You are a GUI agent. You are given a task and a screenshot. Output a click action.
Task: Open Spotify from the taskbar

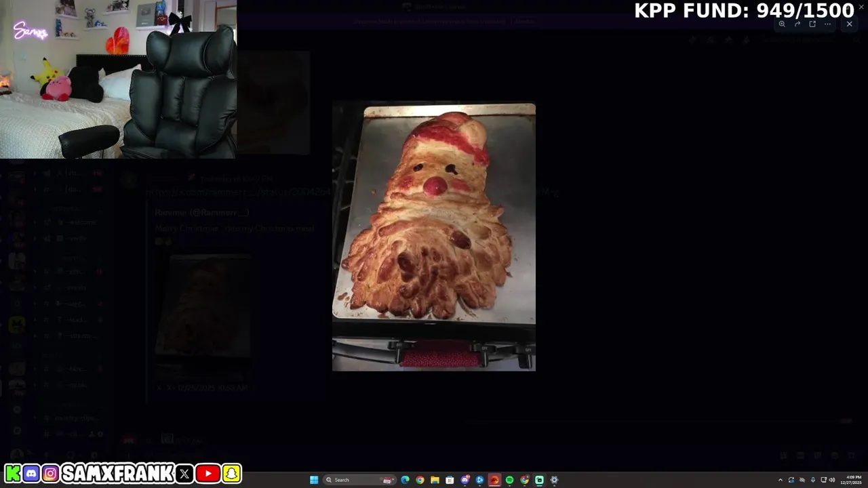[509, 480]
